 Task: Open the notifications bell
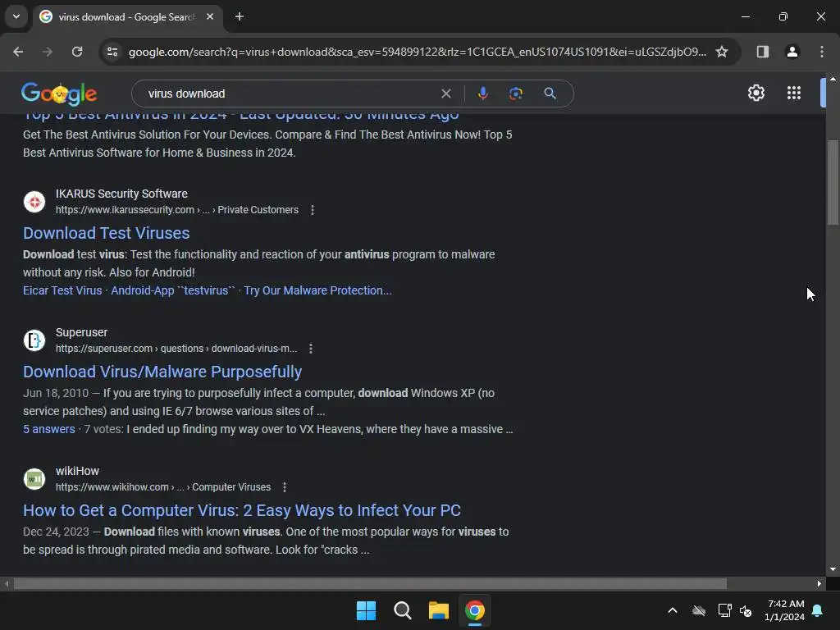tap(818, 610)
